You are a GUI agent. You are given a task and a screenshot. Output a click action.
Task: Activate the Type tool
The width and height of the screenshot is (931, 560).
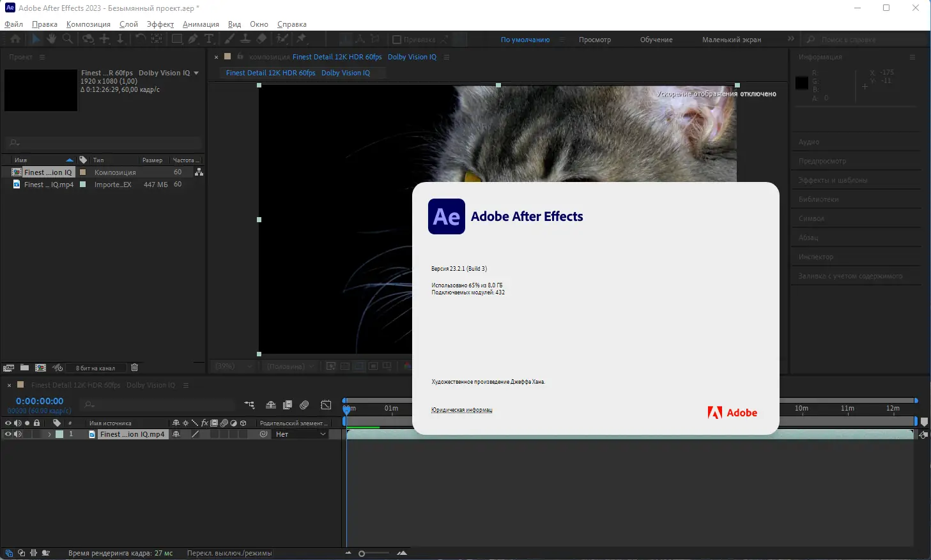pyautogui.click(x=209, y=39)
